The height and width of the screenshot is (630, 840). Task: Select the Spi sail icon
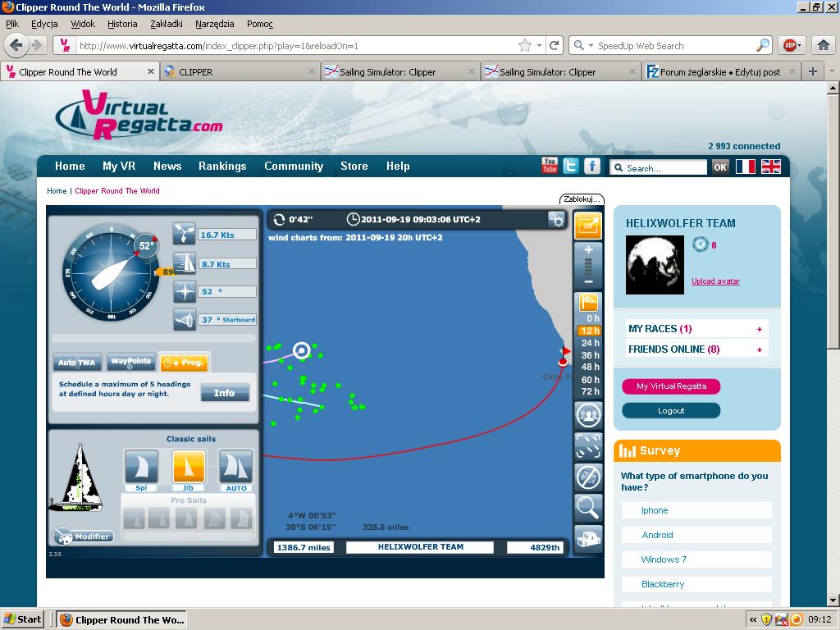pos(141,467)
